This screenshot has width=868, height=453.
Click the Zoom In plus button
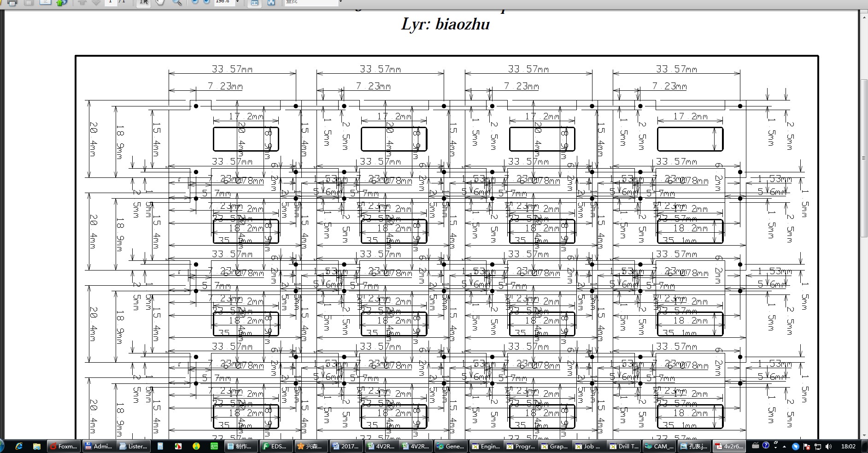pyautogui.click(x=206, y=2)
